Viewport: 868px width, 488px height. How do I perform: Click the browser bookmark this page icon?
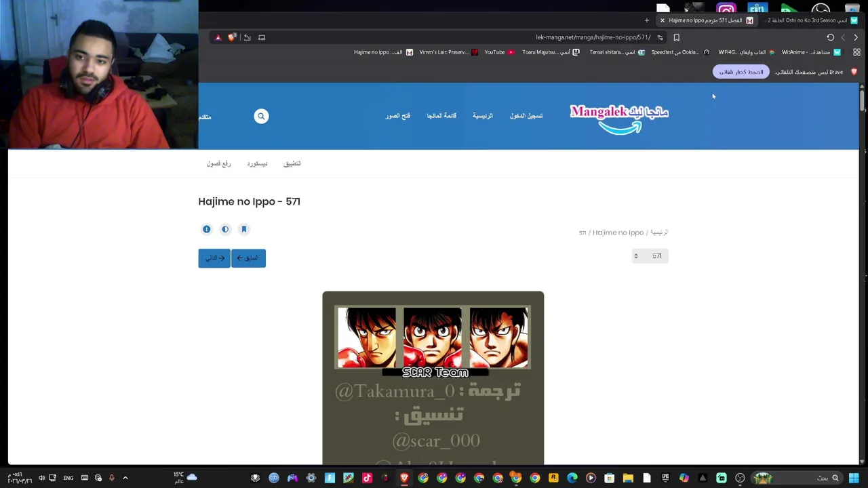pyautogui.click(x=676, y=37)
